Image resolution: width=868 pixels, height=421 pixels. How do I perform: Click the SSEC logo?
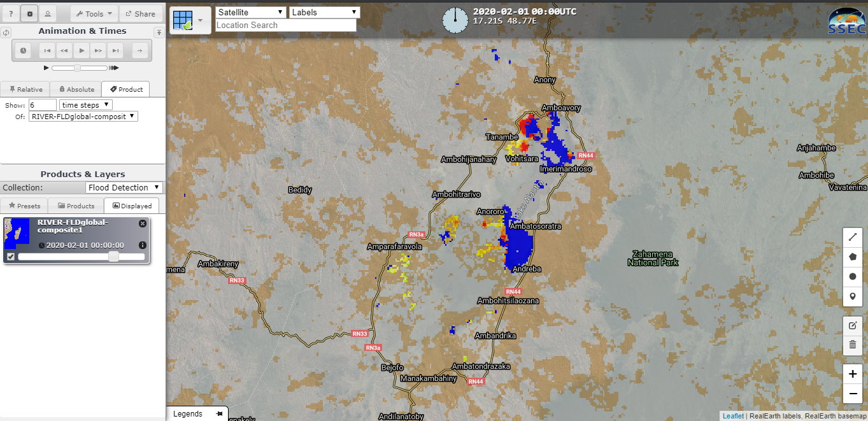pyautogui.click(x=846, y=22)
